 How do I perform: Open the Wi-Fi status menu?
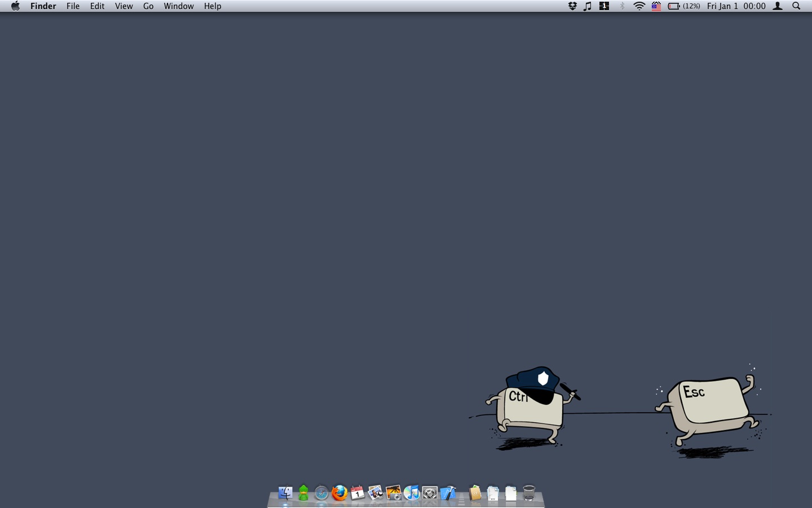[639, 6]
